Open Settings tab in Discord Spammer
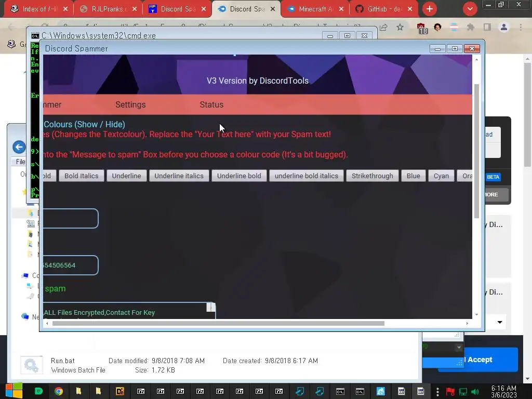Viewport: 532px width, 399px height. coord(130,104)
